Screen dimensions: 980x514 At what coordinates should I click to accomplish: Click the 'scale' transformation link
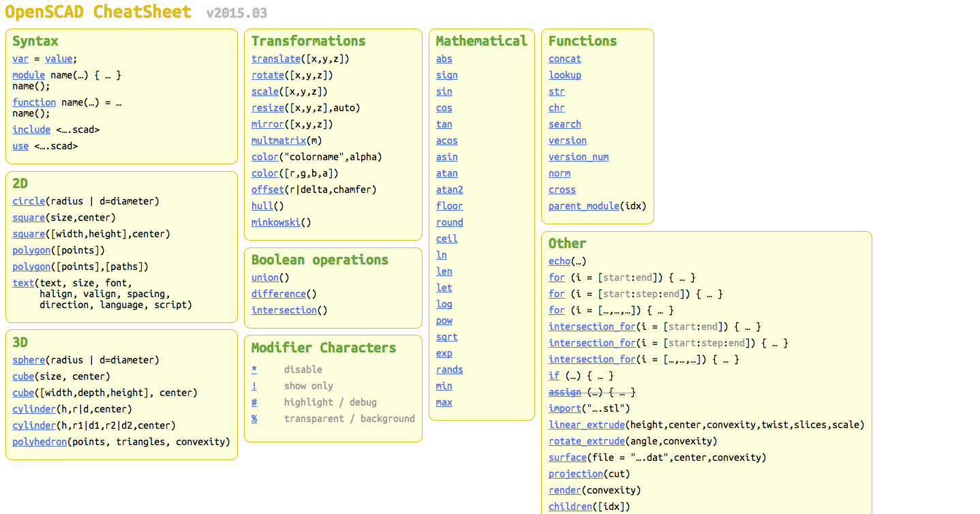click(x=265, y=91)
